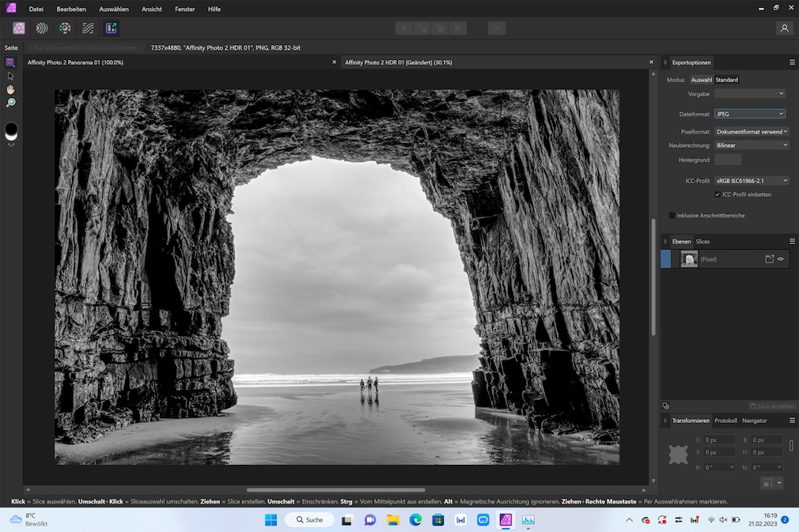Open Microsoft Store from the taskbar
Screen dimensions: 799x532
(x=437, y=520)
